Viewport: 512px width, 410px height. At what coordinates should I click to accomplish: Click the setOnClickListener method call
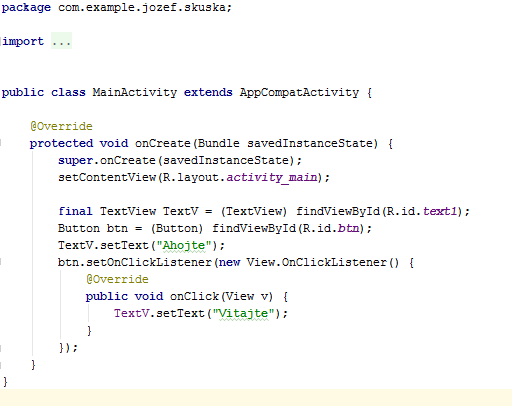point(149,262)
